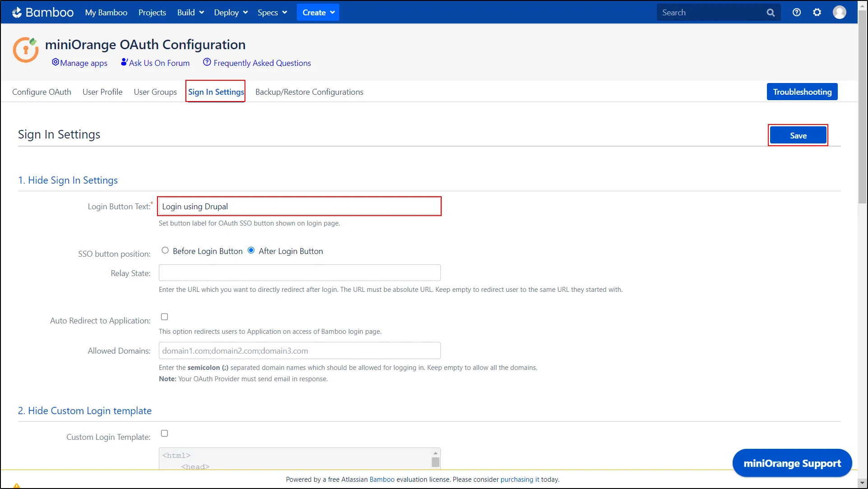Click the page scrollbar down arrow
The image size is (868, 489).
click(x=862, y=483)
